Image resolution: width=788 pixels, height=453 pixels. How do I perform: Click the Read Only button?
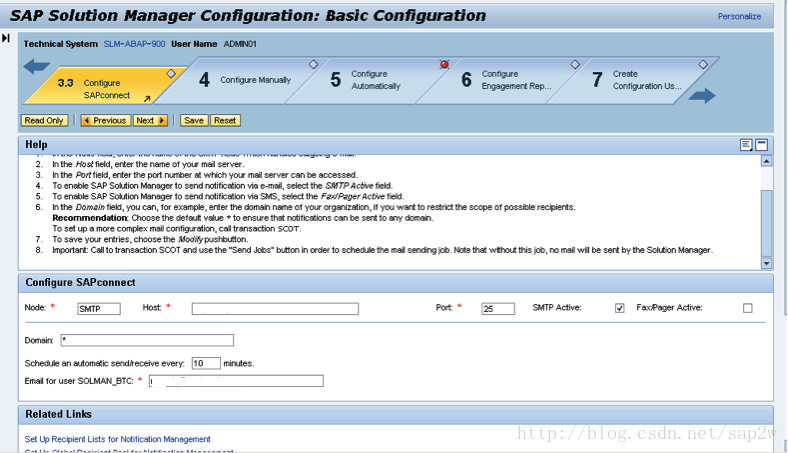click(44, 121)
